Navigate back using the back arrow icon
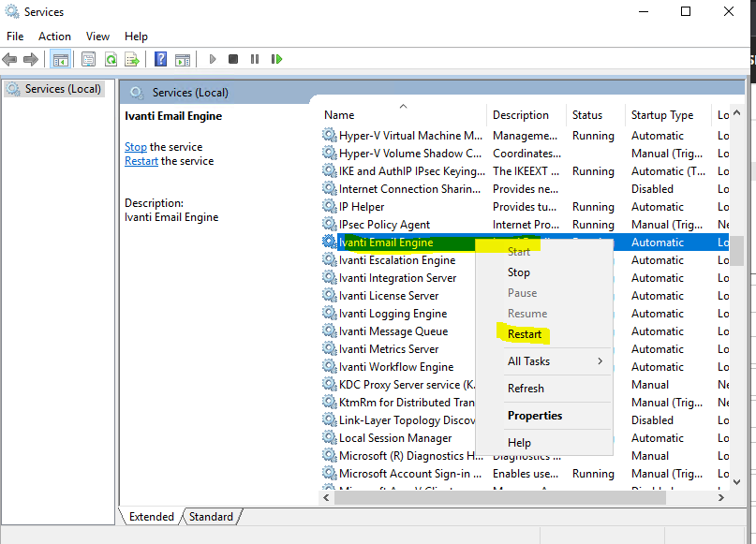 click(x=9, y=58)
